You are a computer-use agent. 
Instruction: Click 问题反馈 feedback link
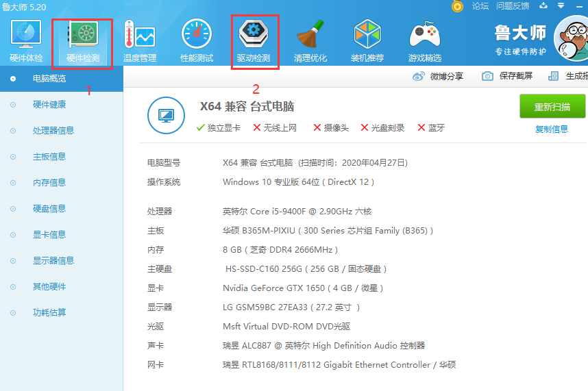[x=513, y=6]
